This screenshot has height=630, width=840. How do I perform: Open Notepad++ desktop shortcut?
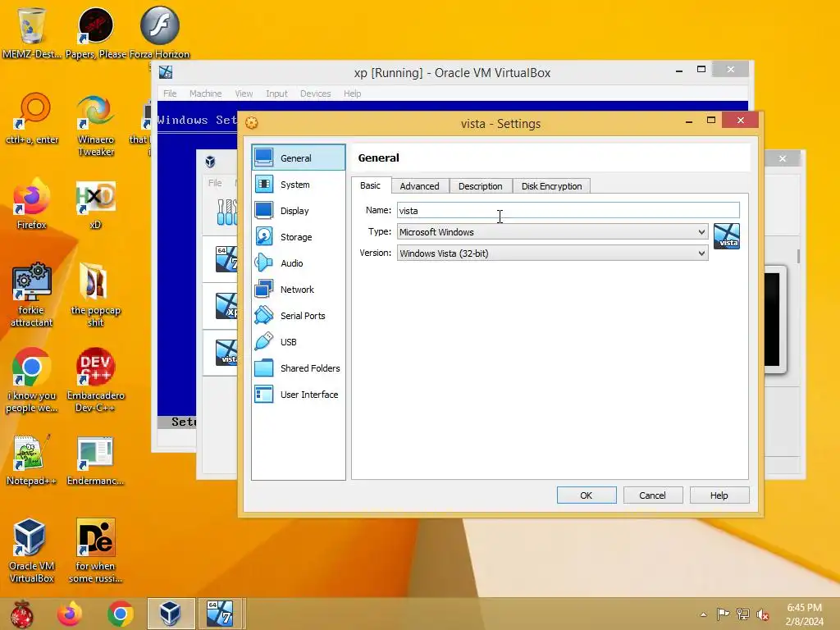pyautogui.click(x=32, y=460)
